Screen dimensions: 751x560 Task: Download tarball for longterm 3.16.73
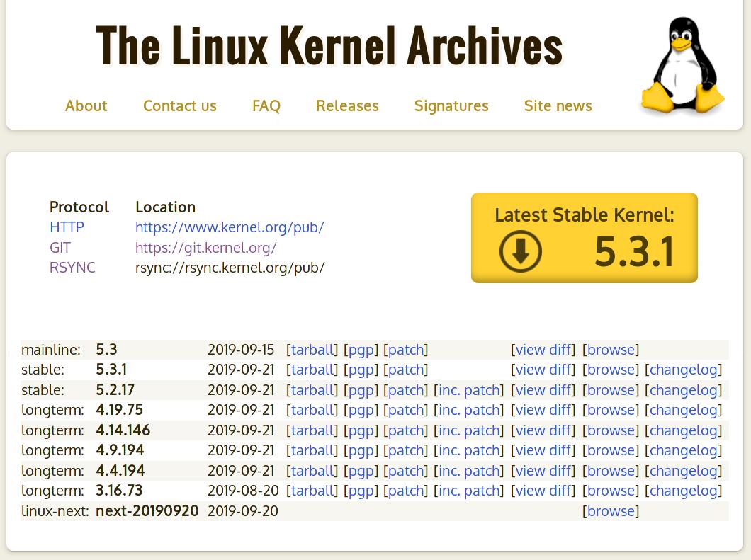click(x=314, y=491)
